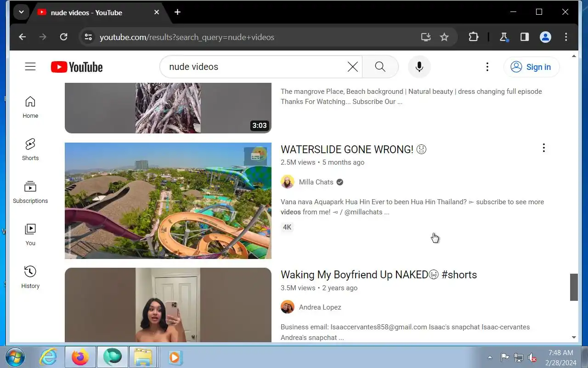Click the muted volume tray icon
Image resolution: width=588 pixels, height=368 pixels.
(x=532, y=357)
